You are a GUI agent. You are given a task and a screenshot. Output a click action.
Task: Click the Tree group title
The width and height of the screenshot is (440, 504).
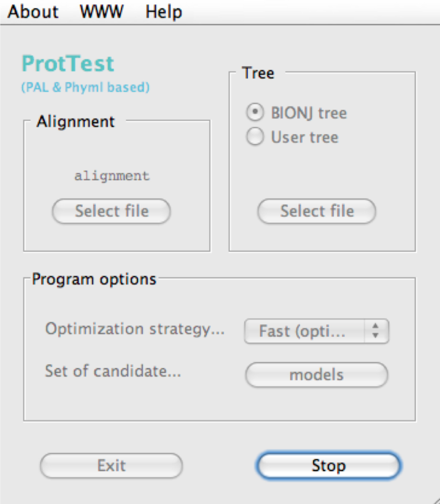[x=258, y=73]
